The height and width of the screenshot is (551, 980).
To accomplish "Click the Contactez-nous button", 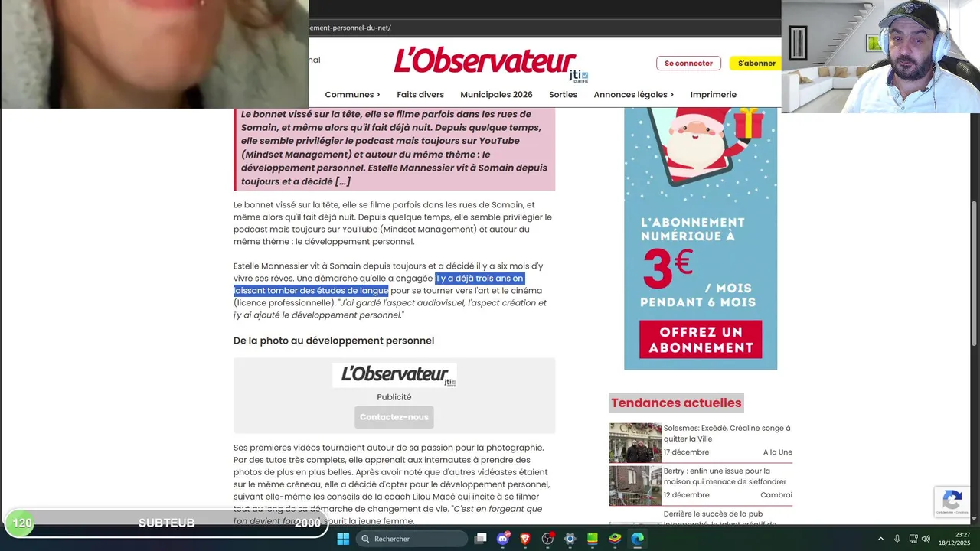I will click(x=394, y=417).
